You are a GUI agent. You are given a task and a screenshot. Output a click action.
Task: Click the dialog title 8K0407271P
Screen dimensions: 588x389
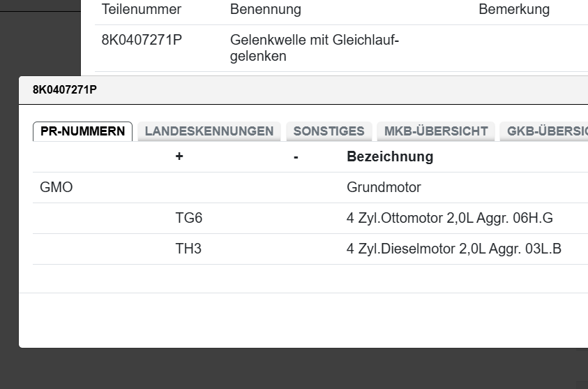[x=65, y=90]
